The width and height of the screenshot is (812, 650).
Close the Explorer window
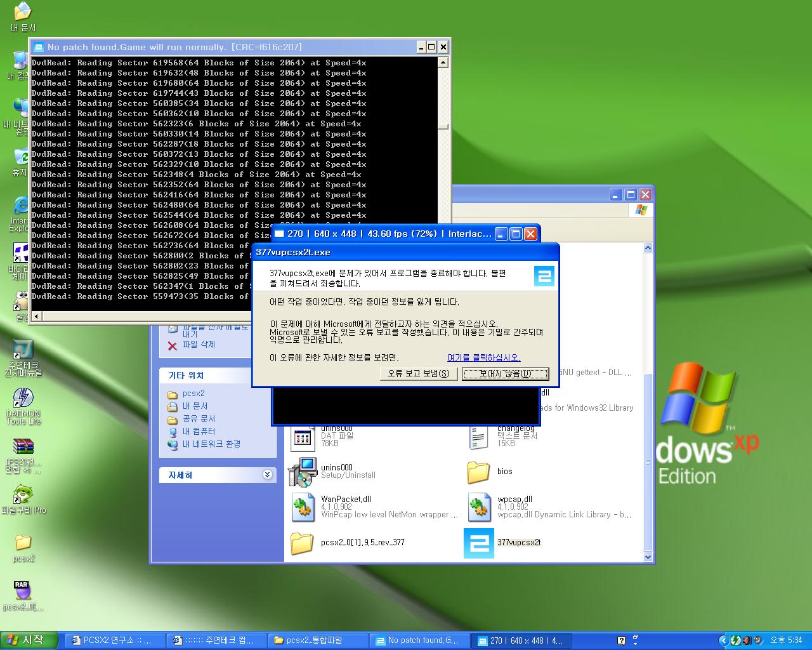[645, 195]
